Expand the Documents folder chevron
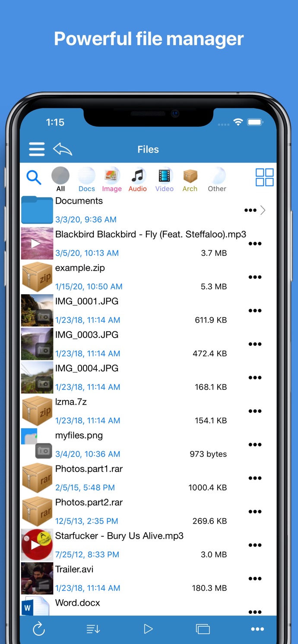Image resolution: width=298 pixels, height=644 pixels. pyautogui.click(x=263, y=210)
